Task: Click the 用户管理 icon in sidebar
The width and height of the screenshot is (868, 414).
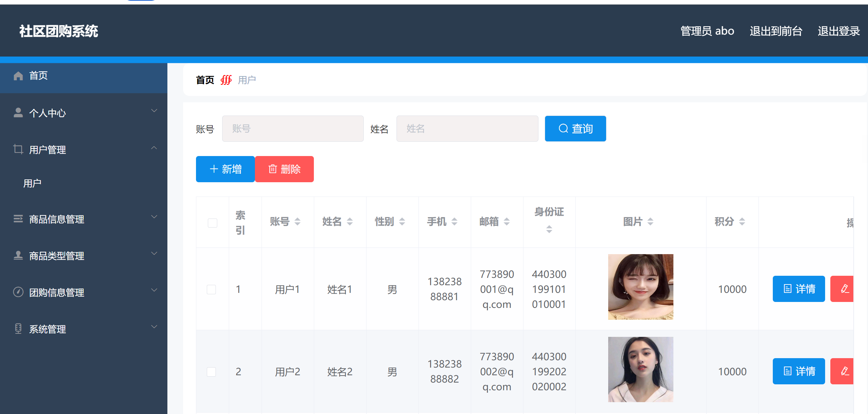Action: tap(18, 149)
